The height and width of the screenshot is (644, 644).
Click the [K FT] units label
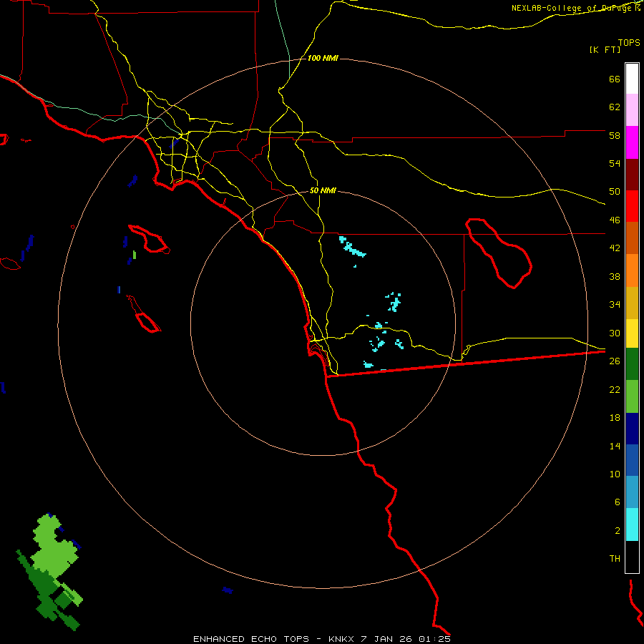pyautogui.click(x=605, y=49)
